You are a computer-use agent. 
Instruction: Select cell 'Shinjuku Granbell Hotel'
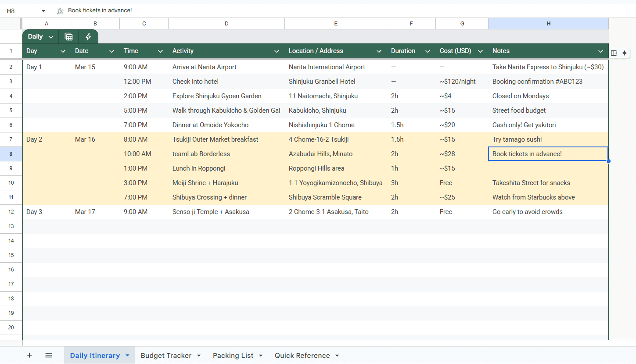tap(336, 82)
